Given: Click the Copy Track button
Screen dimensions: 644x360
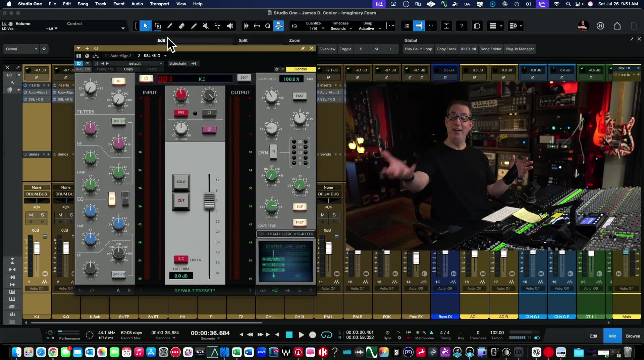Looking at the screenshot, I should pos(446,49).
